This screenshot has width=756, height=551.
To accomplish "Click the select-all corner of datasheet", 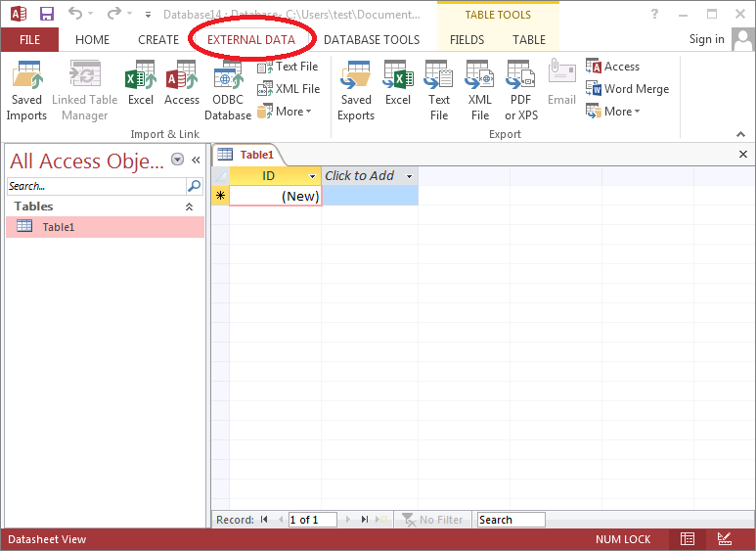I will point(220,176).
